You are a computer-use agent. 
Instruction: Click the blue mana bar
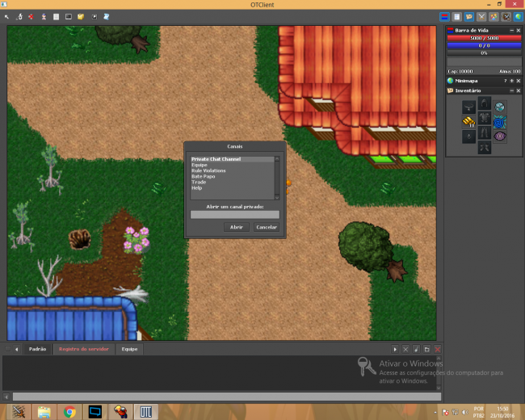(x=484, y=45)
